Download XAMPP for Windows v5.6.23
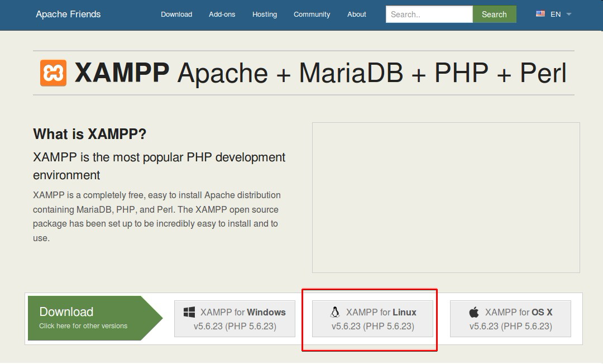Screen dimensions: 603x364 point(234,319)
